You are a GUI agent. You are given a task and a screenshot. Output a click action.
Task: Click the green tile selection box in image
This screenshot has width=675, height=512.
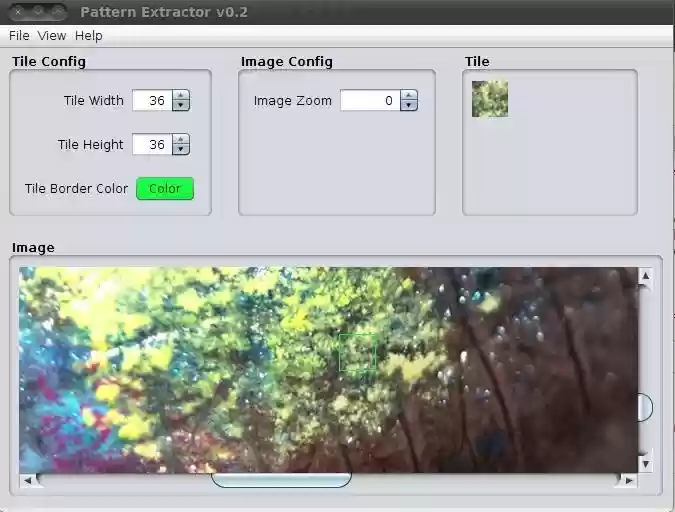[357, 352]
